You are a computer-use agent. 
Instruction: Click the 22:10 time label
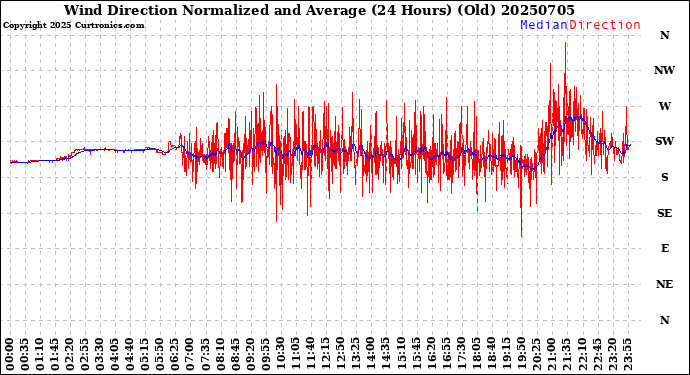pyautogui.click(x=582, y=354)
